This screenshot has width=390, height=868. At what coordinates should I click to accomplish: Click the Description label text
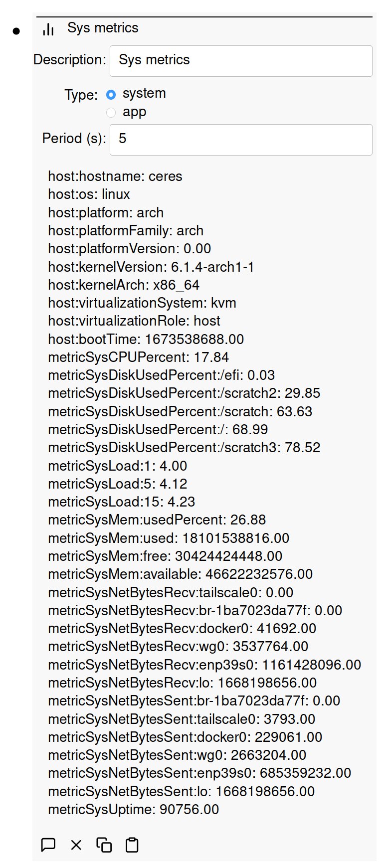(69, 60)
